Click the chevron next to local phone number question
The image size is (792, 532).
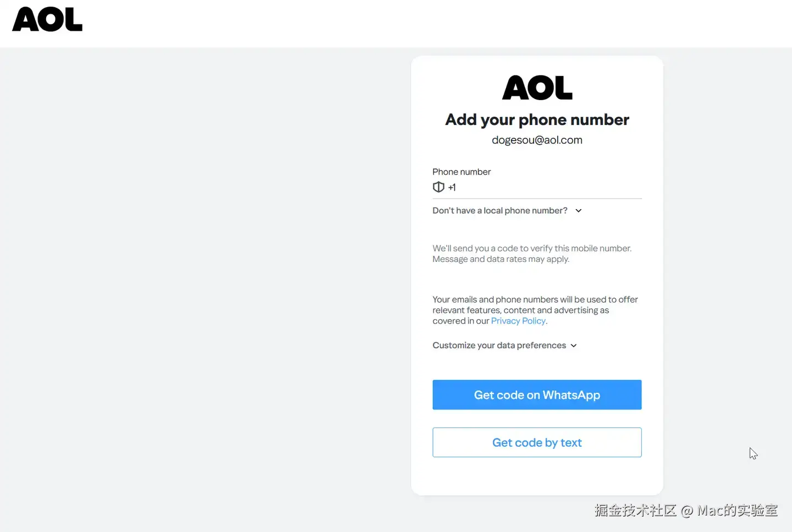point(579,211)
